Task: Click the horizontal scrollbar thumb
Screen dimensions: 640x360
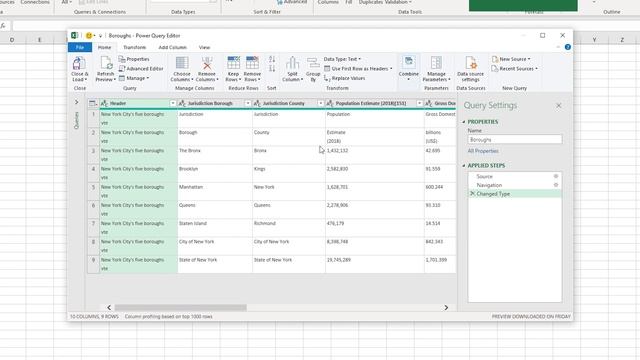Action: [x=180, y=307]
